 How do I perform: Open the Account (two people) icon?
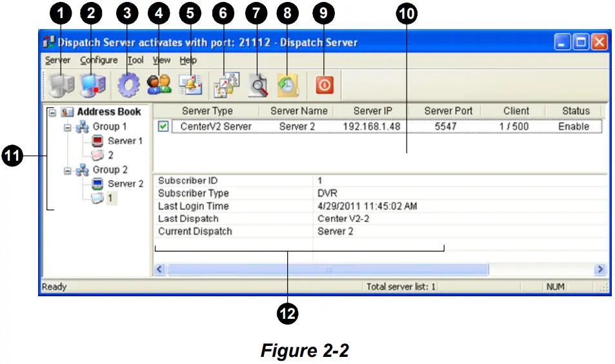click(159, 85)
